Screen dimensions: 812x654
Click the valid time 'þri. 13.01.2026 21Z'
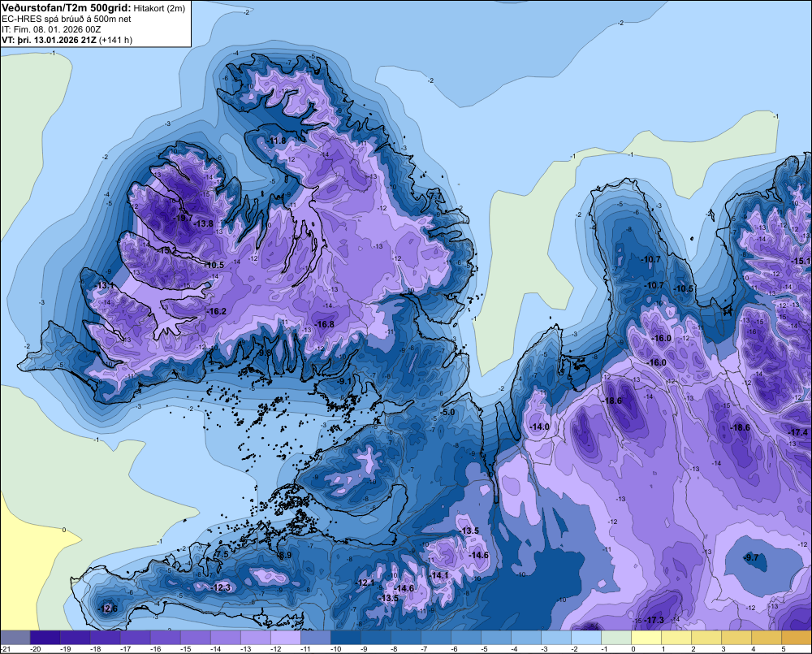coord(57,40)
